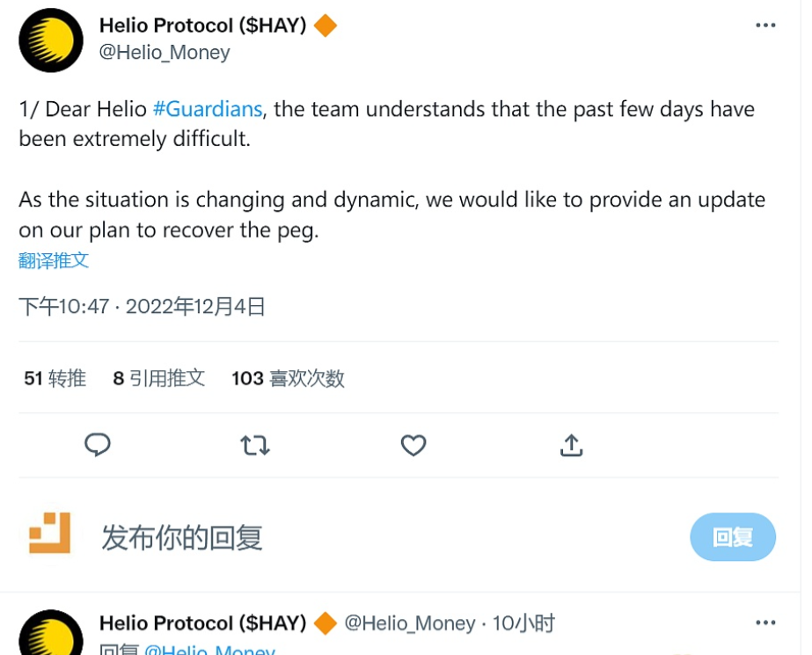Viewport: 812px width, 655px height.
Task: Retweet the post via the retweet icon
Action: pyautogui.click(x=255, y=446)
